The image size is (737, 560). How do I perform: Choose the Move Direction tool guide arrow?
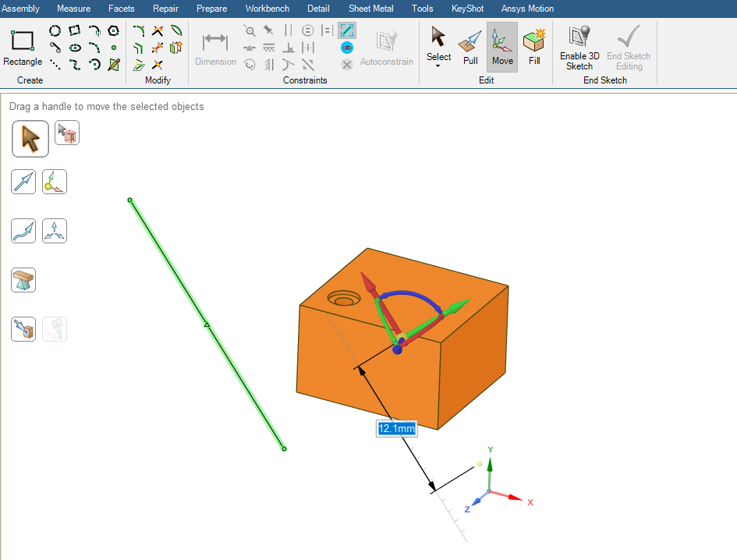[23, 182]
